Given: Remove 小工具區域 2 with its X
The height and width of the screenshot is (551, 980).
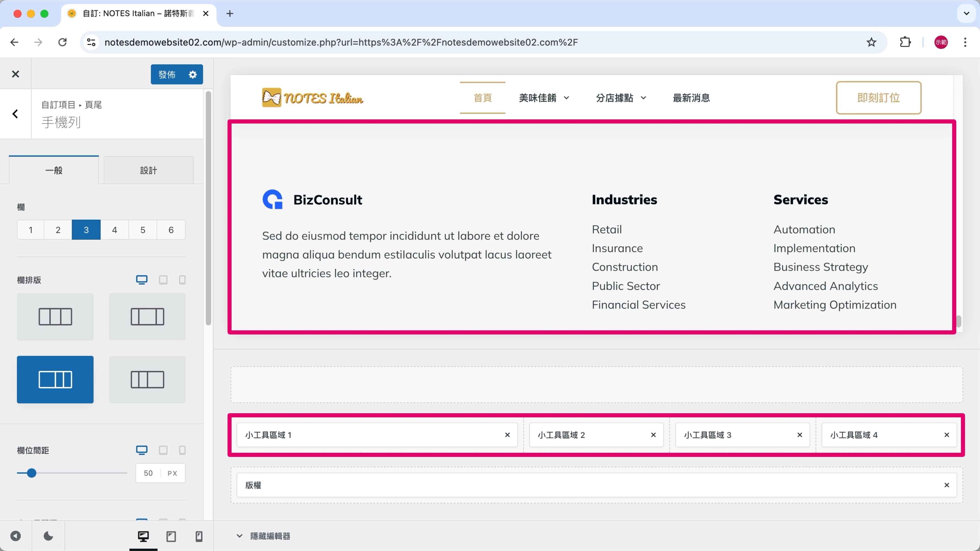Looking at the screenshot, I should click(x=653, y=435).
